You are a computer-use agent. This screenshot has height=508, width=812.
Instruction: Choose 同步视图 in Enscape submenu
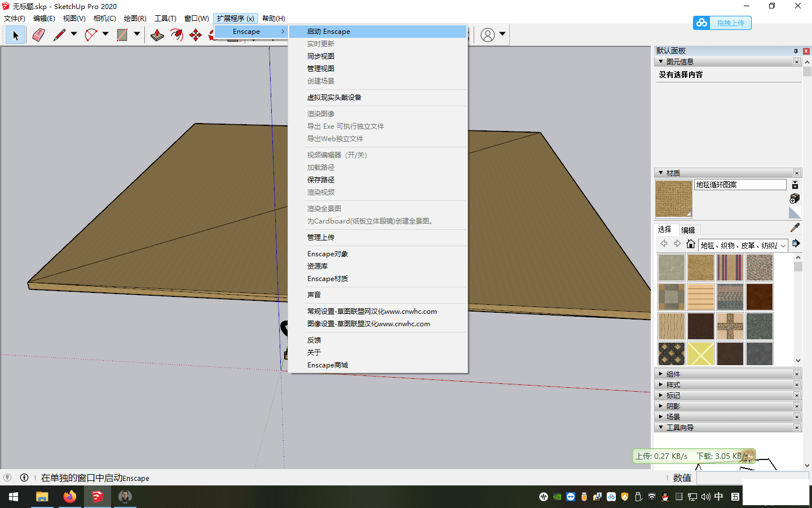(378, 56)
